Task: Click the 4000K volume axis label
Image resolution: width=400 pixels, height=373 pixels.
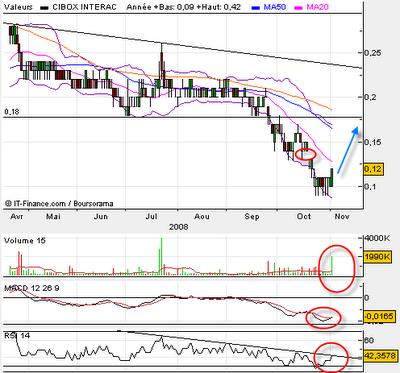Action: click(x=378, y=238)
